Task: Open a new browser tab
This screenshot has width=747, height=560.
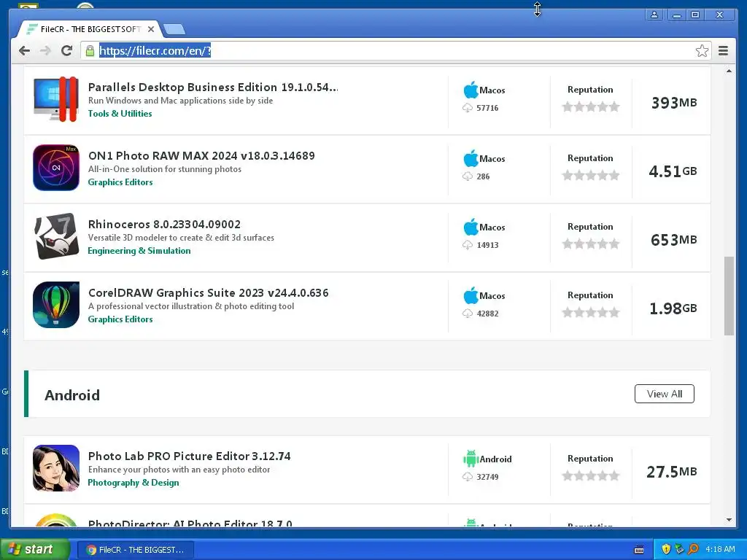Action: 174,29
